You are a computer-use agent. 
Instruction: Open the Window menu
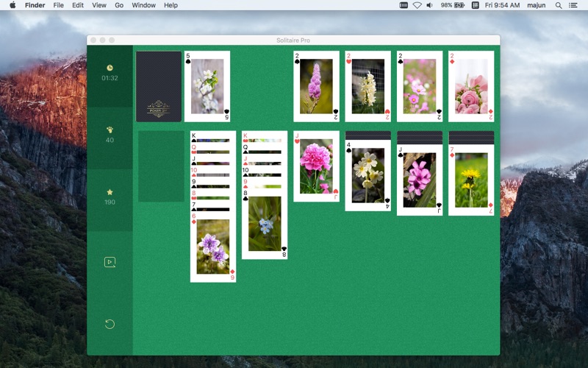coord(143,5)
